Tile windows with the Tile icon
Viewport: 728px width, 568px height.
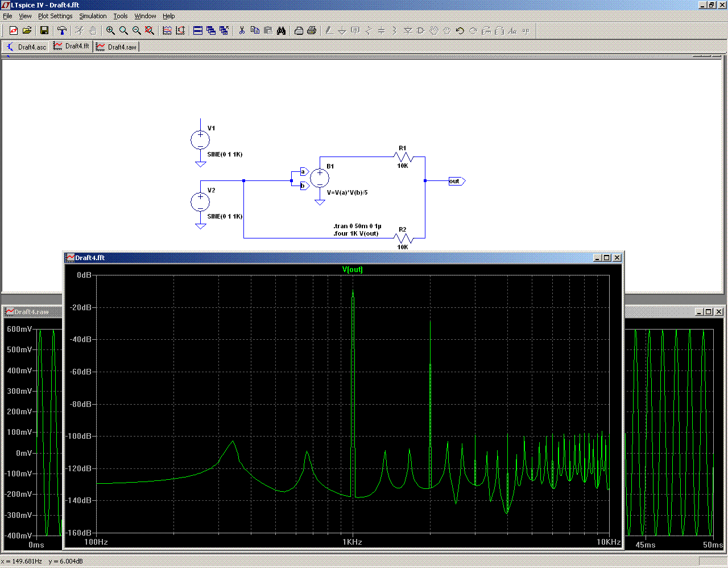pos(198,31)
